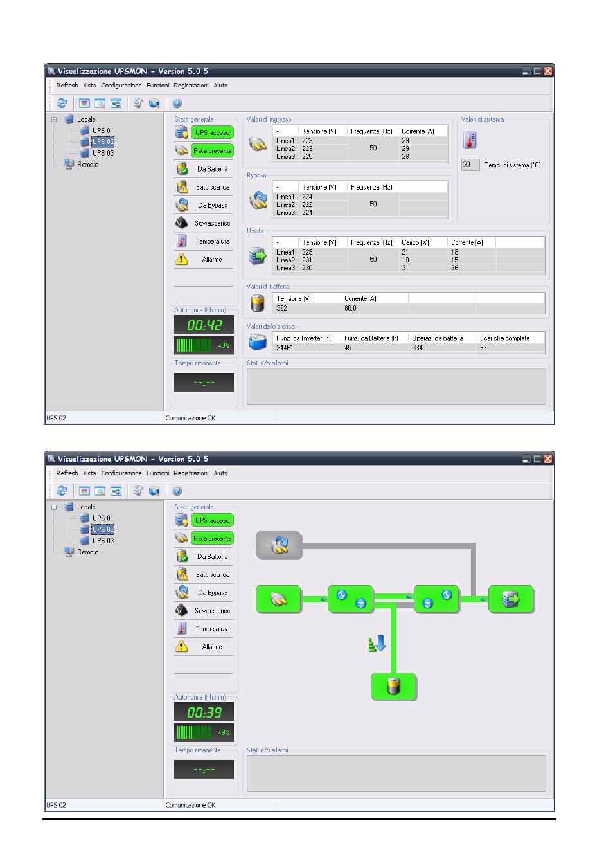This screenshot has width=613, height=868.
Task: Open the Aiuto menu in the bottom window
Action: [220, 473]
